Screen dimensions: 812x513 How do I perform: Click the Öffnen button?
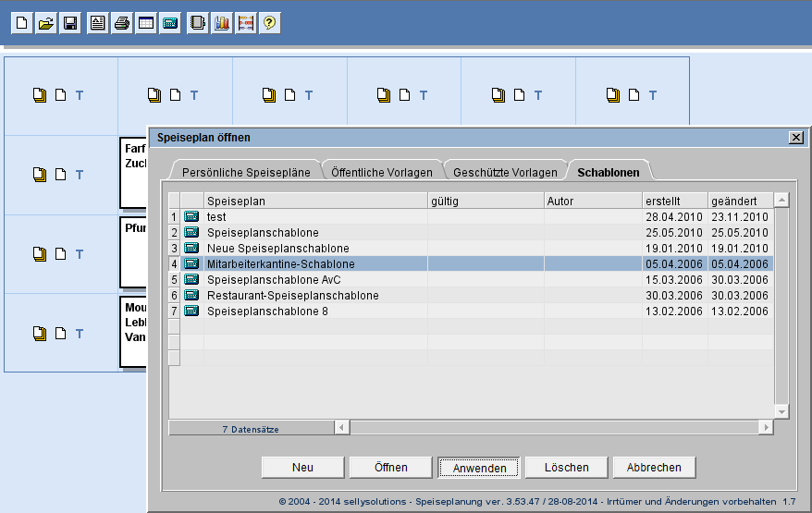coord(391,468)
